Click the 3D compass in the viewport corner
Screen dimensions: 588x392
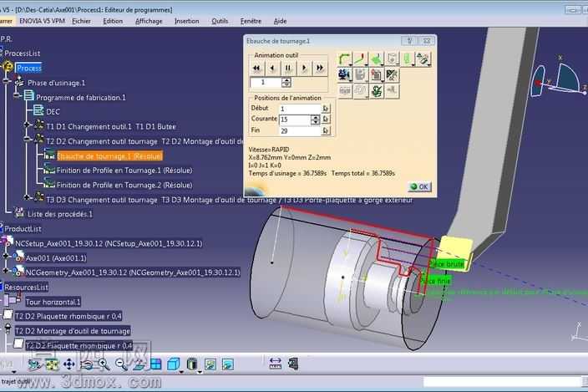click(559, 79)
